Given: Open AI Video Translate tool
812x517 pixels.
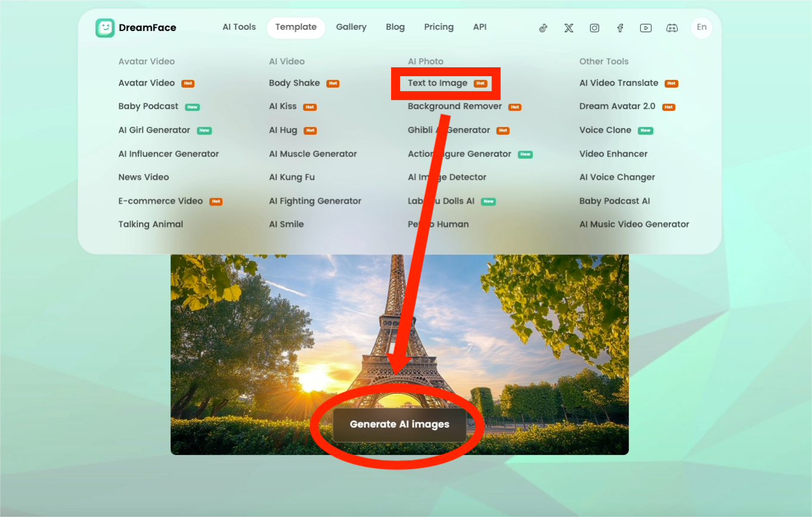Looking at the screenshot, I should pos(619,83).
